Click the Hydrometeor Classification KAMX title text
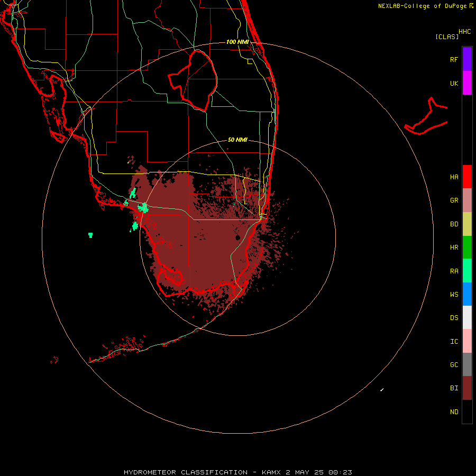Image resolution: width=476 pixels, height=476 pixels. click(237, 472)
